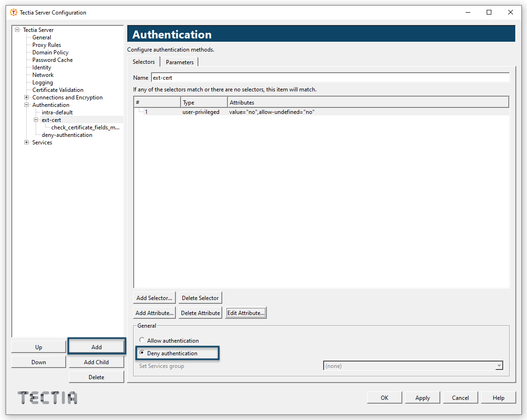527x420 pixels.
Task: Select deny-authentication tree item
Action: pos(67,135)
